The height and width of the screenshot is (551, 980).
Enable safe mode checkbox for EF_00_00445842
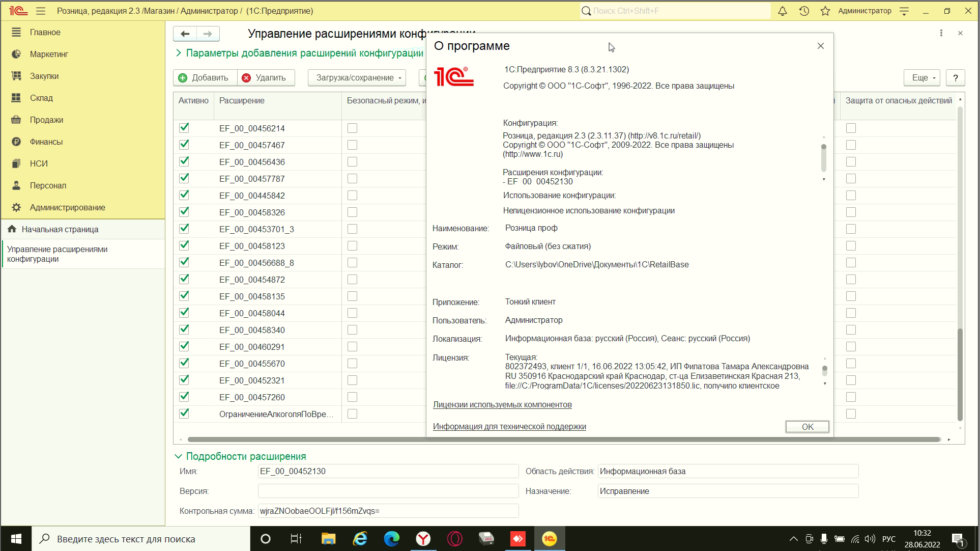[x=352, y=196]
